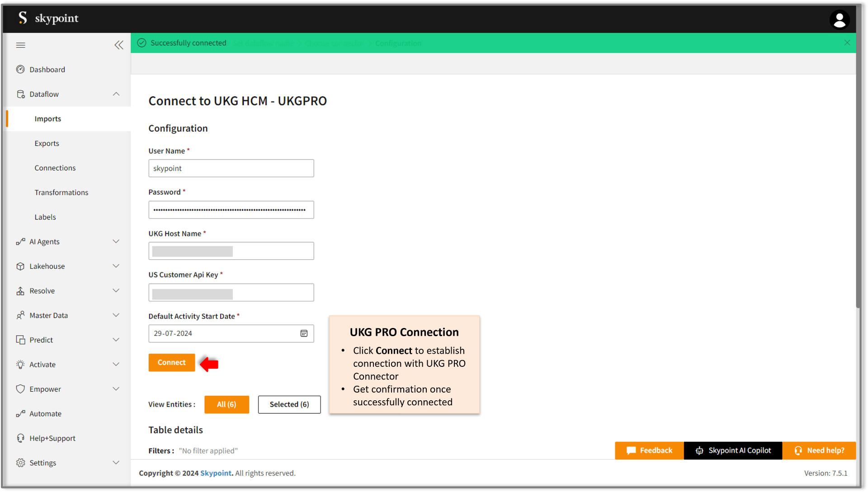The image size is (868, 492).
Task: Open the user profile avatar
Action: [x=839, y=19]
